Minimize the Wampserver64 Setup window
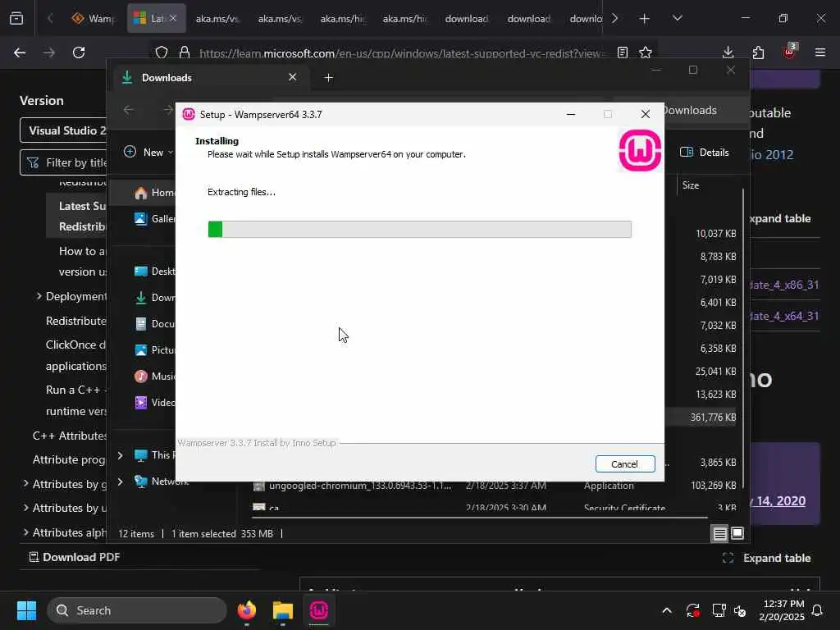The image size is (840, 630). coord(571,114)
